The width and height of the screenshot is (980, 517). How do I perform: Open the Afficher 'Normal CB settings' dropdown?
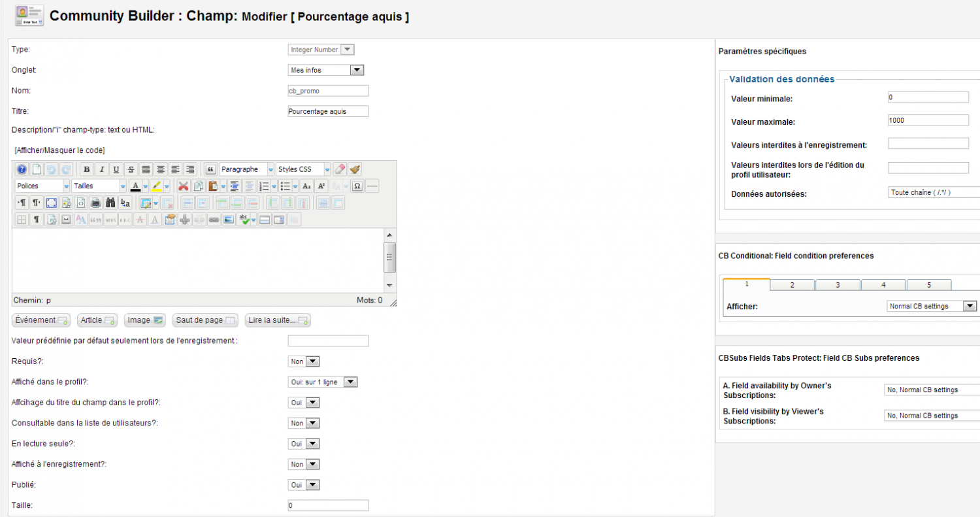tap(932, 306)
